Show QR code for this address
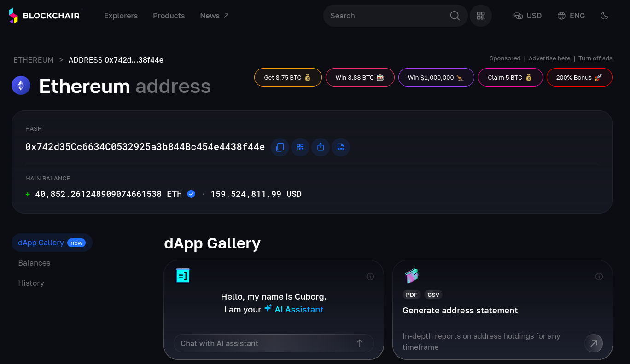630x364 pixels. [300, 147]
